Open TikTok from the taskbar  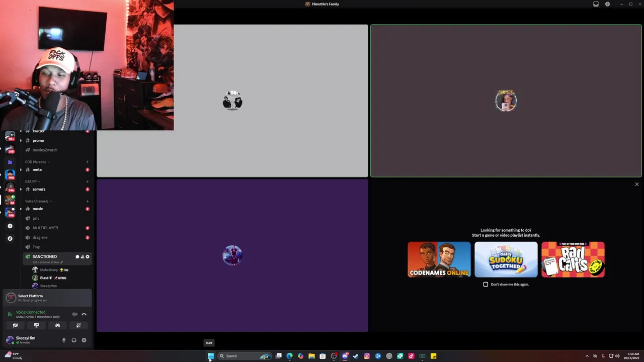411,356
